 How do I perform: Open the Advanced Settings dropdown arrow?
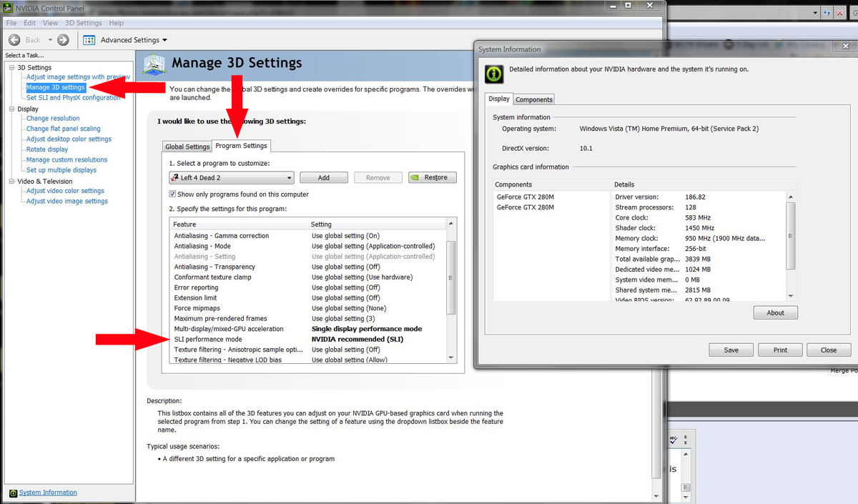point(164,40)
